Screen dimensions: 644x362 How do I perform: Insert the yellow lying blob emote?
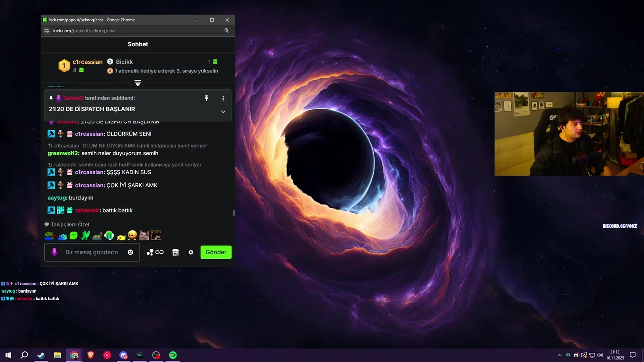point(121,236)
